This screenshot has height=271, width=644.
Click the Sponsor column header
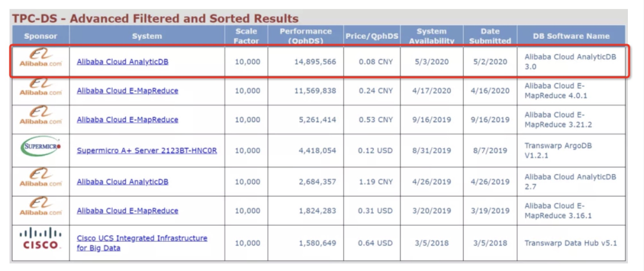(41, 36)
